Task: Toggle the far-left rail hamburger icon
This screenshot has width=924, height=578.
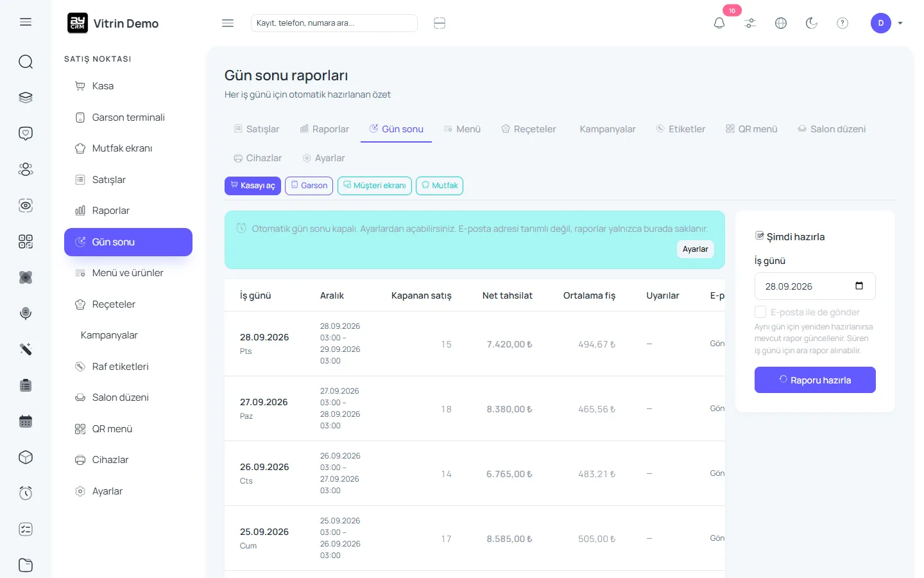Action: [x=26, y=22]
